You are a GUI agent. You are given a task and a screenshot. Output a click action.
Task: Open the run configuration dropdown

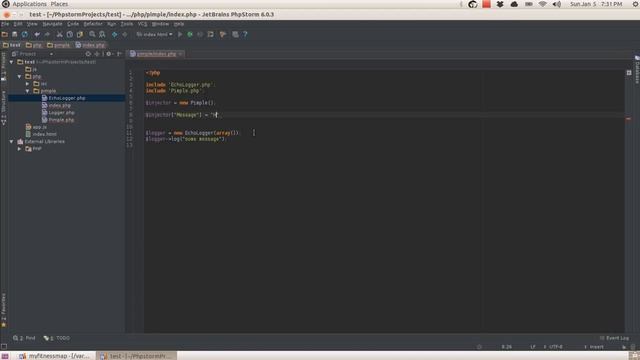(x=154, y=35)
